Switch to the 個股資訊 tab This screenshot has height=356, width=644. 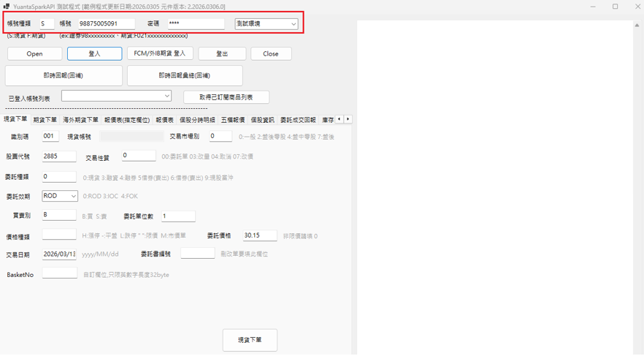[262, 120]
